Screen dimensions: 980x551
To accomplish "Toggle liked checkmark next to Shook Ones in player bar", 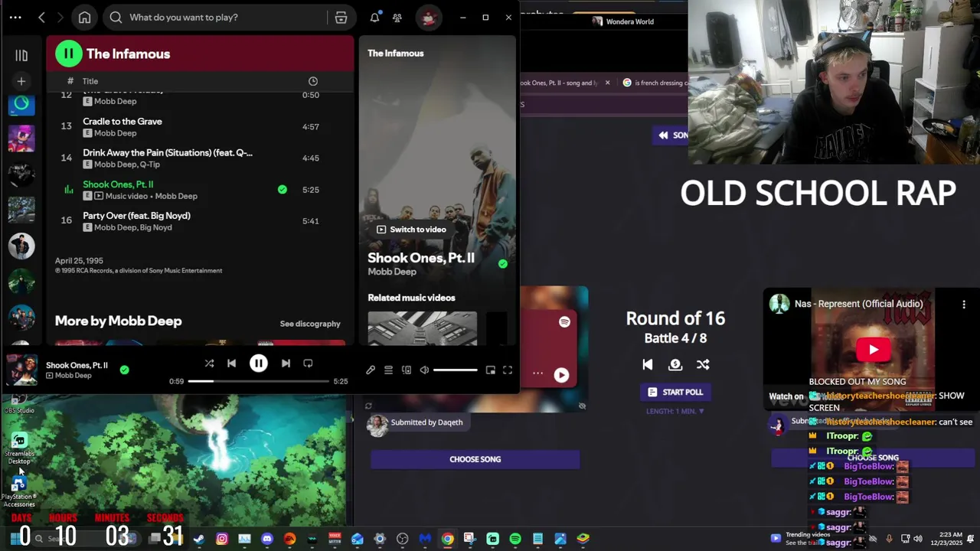I will pyautogui.click(x=124, y=370).
